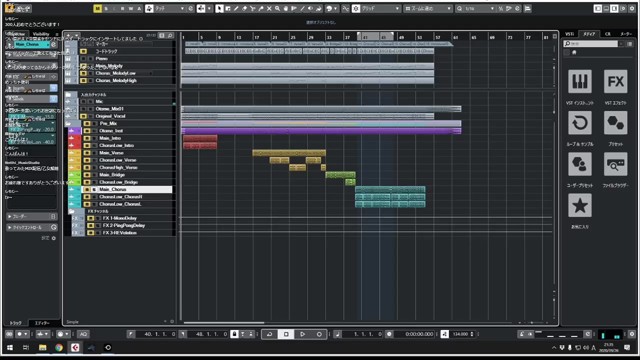This screenshot has width=640, height=360.
Task: Open Presets tile in media rack
Action: pyautogui.click(x=616, y=123)
